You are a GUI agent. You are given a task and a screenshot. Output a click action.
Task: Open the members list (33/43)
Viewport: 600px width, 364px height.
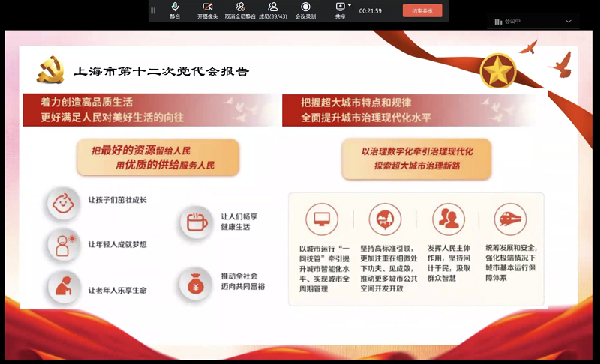tap(273, 10)
